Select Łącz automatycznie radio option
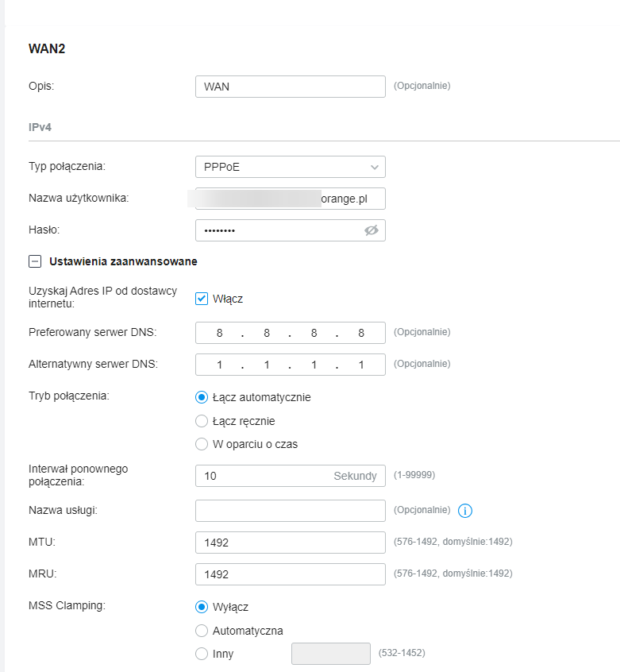620x672 pixels. [202, 397]
